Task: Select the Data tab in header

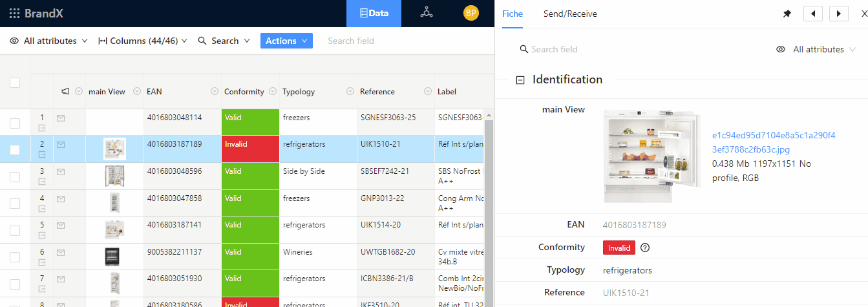Action: point(374,13)
